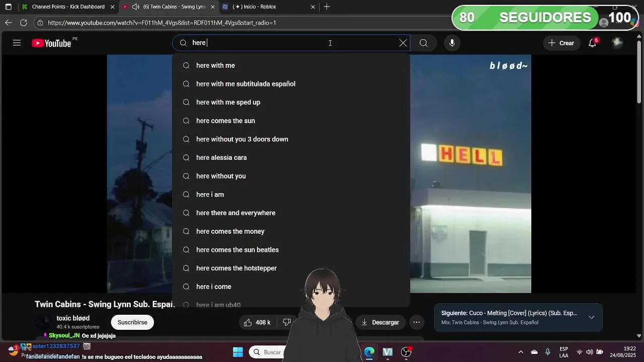Image resolution: width=644 pixels, height=362 pixels.
Task: Click search icon beside 'here i come'
Action: (186, 287)
